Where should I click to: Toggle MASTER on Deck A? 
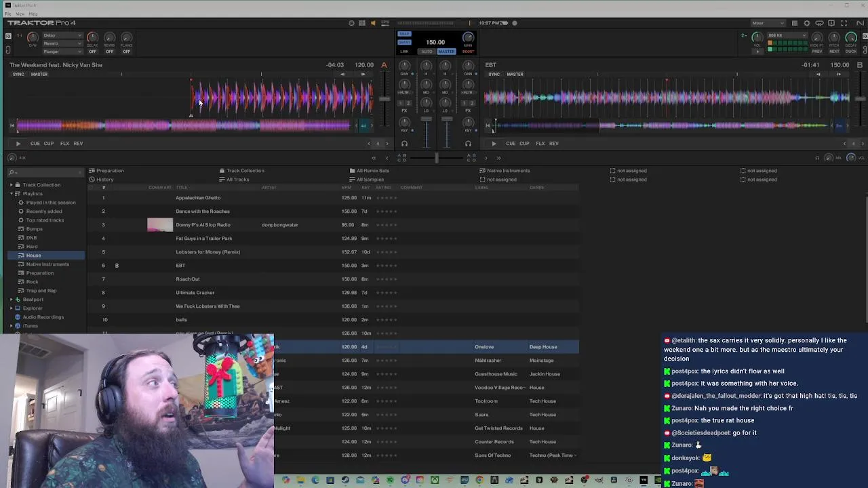pyautogui.click(x=39, y=75)
